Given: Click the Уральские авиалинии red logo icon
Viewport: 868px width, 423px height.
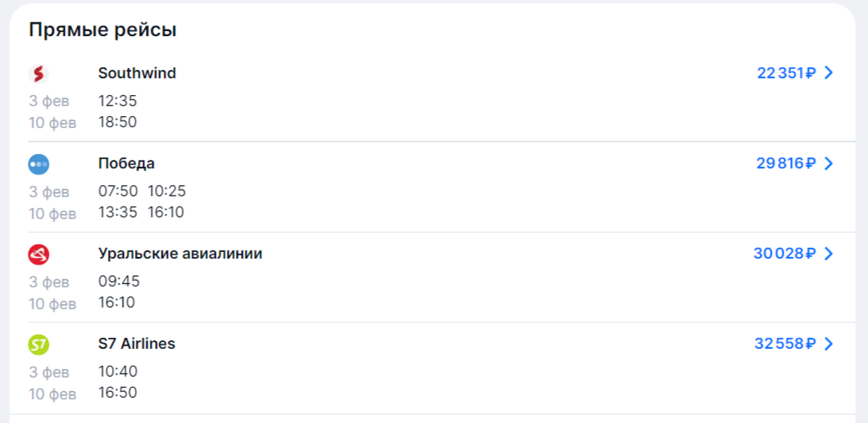Looking at the screenshot, I should (x=39, y=254).
